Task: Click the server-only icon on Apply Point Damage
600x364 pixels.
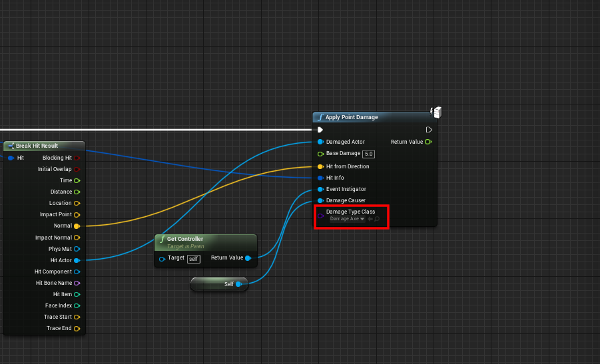Action: (436, 112)
